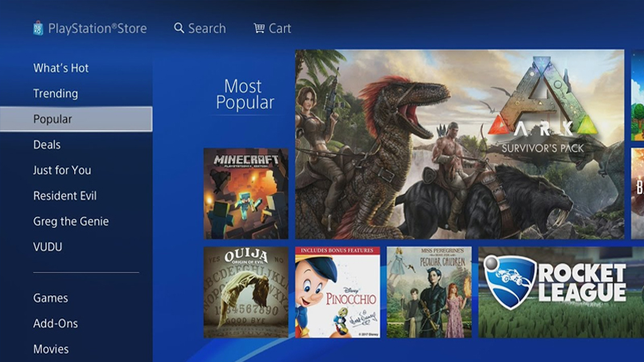This screenshot has height=362, width=644.
Task: Open the ARK Survivor's Pack banner
Action: pos(460,144)
